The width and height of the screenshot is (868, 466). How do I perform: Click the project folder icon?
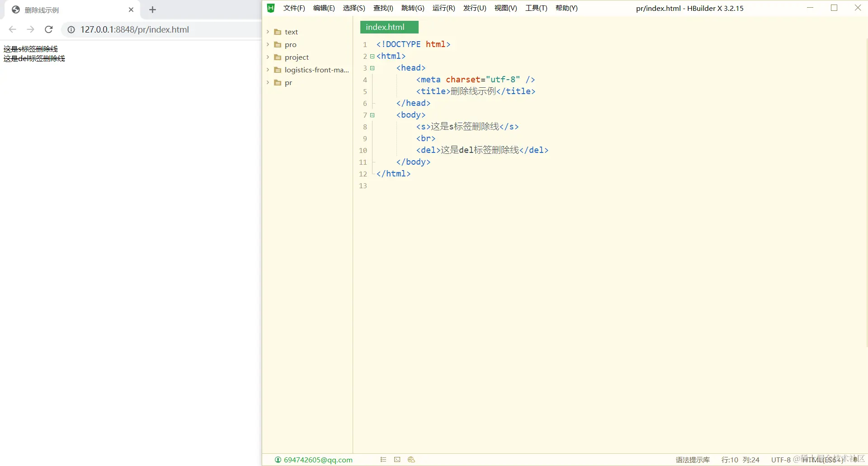click(x=278, y=57)
